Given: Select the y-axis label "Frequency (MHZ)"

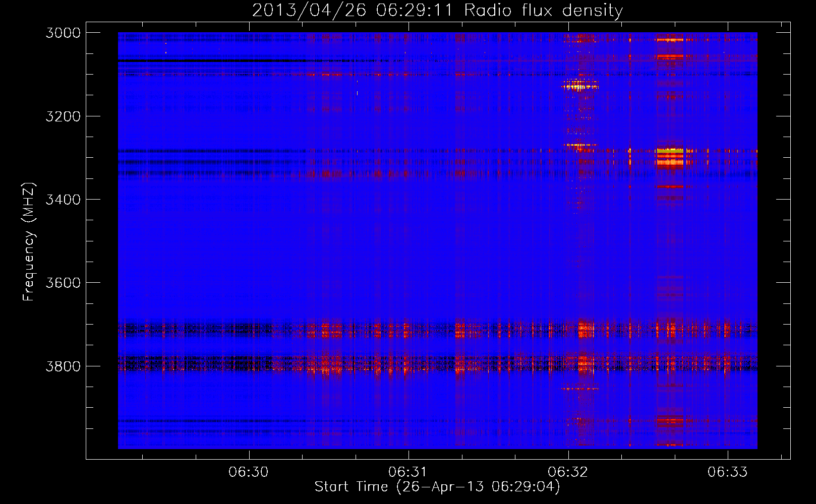Looking at the screenshot, I should [x=29, y=242].
